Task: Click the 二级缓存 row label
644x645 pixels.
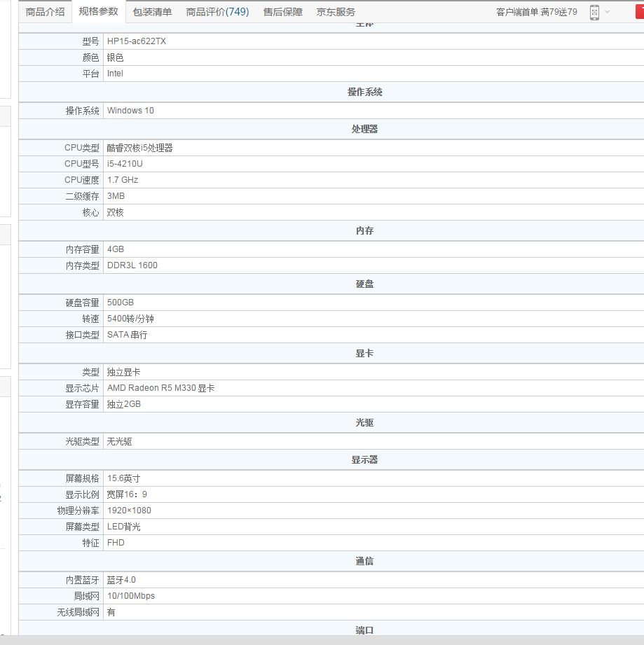Action: (82, 196)
